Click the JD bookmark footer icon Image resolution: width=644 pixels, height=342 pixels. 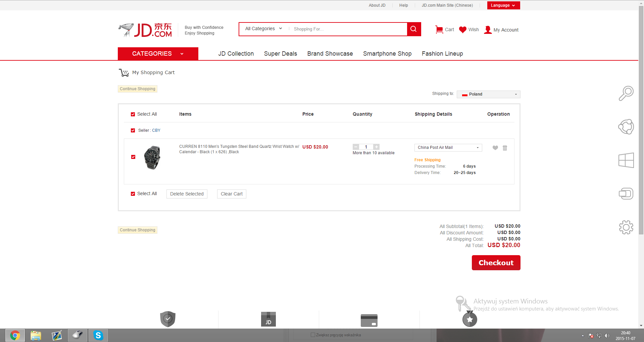268,319
